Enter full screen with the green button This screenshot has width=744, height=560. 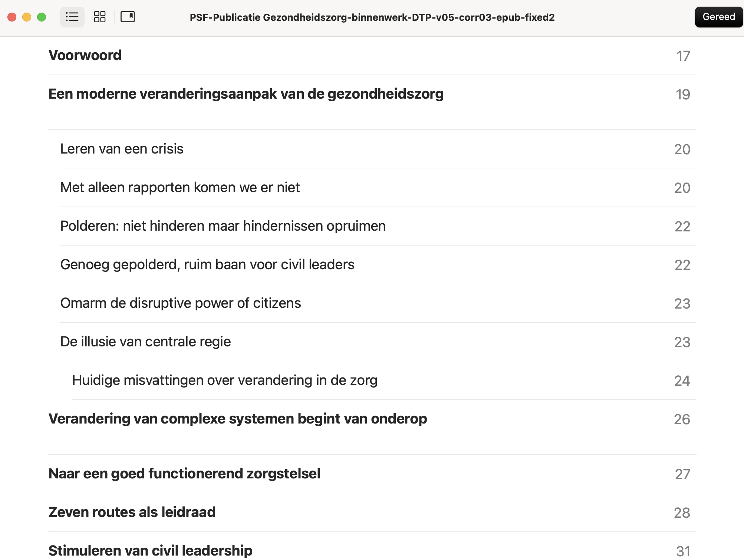coord(42,17)
